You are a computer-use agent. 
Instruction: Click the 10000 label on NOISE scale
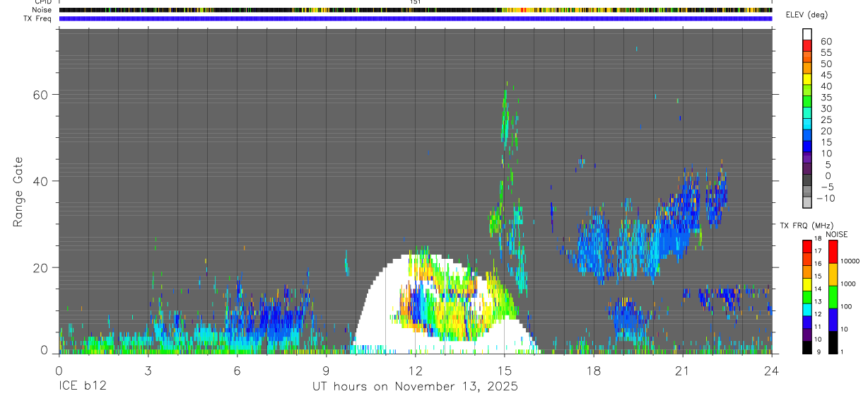tap(851, 262)
